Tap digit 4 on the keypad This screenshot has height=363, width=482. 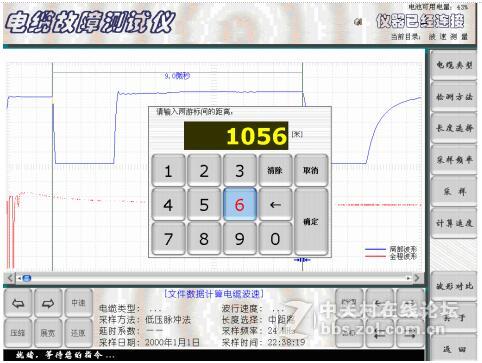(168, 205)
